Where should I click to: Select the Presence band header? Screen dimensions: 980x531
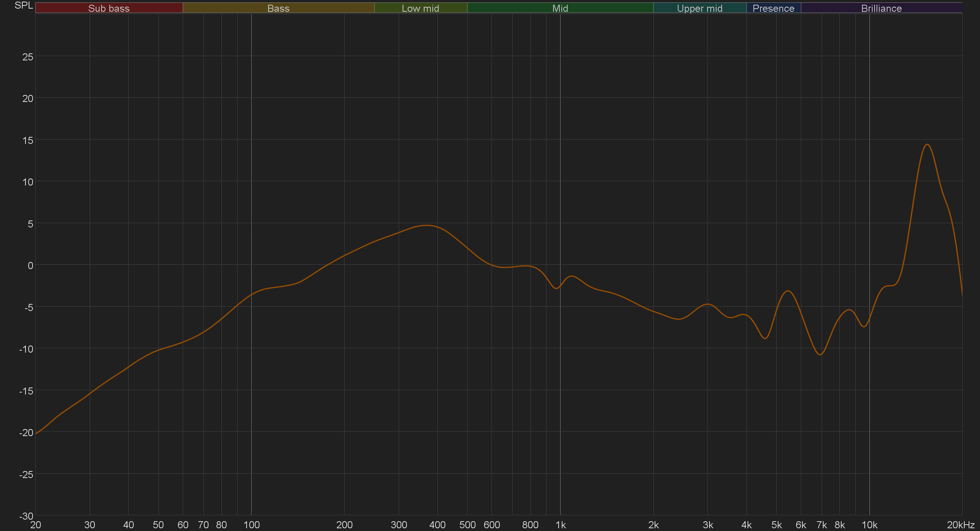pyautogui.click(x=773, y=8)
